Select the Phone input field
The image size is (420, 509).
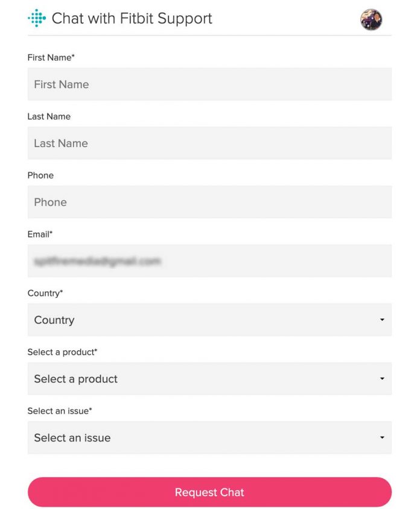click(209, 202)
